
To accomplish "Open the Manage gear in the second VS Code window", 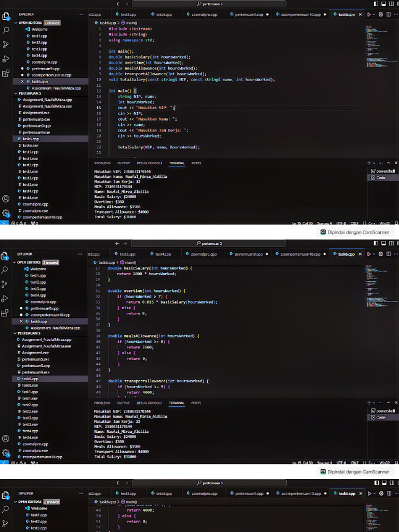I will 6,453.
